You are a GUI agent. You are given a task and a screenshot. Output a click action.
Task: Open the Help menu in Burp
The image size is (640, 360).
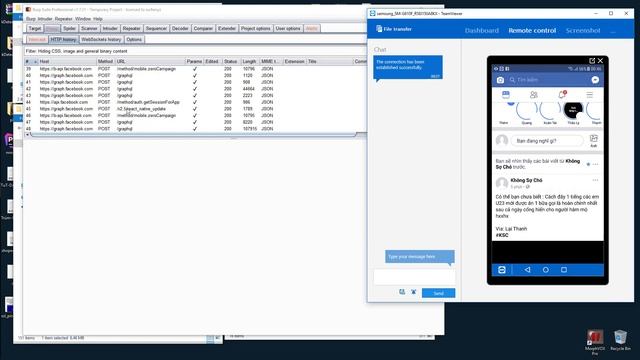pos(98,19)
